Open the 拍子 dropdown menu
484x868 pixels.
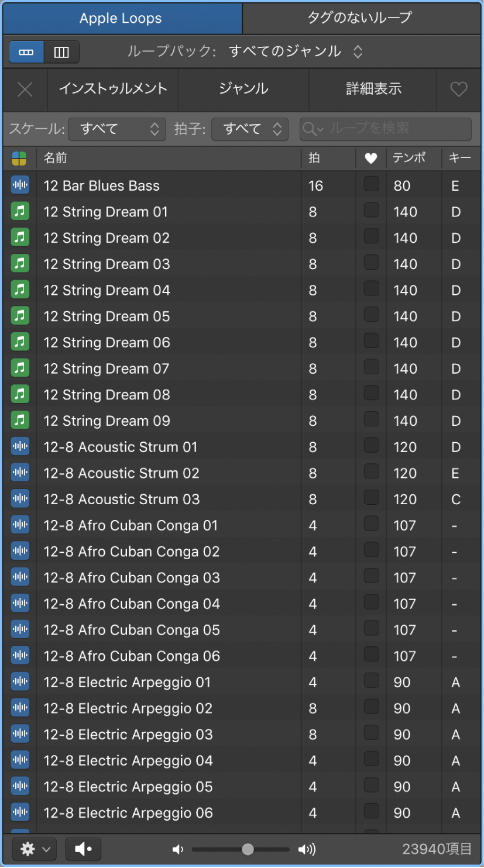(250, 129)
